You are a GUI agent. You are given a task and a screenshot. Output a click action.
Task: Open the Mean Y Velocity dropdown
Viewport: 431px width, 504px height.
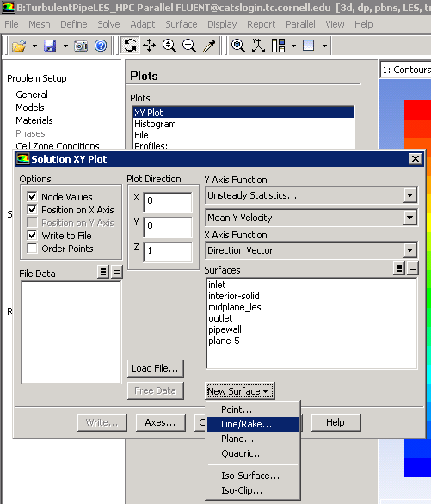[311, 218]
